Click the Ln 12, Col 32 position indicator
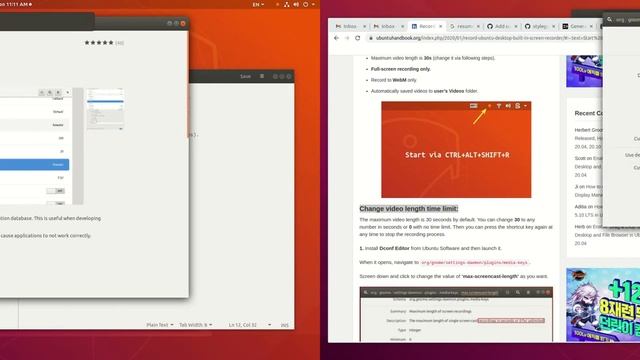This screenshot has width=640, height=360. (x=242, y=325)
